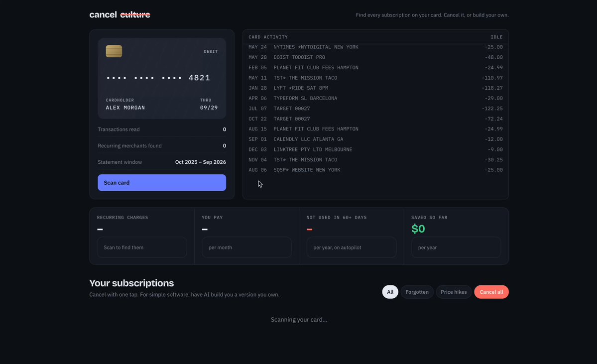The image size is (597, 364).
Task: Select the All filter
Action: [390, 292]
